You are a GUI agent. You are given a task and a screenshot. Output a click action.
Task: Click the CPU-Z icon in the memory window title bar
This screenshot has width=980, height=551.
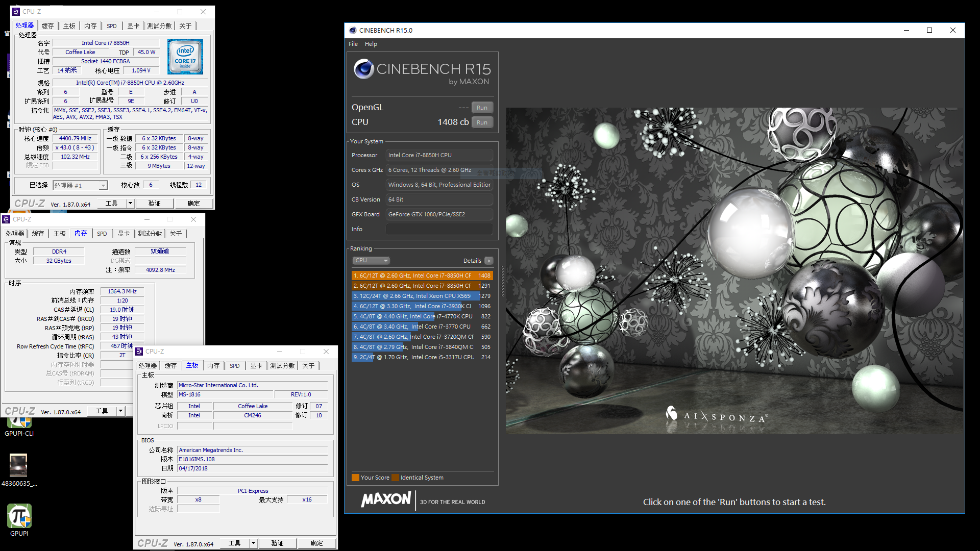[7, 219]
